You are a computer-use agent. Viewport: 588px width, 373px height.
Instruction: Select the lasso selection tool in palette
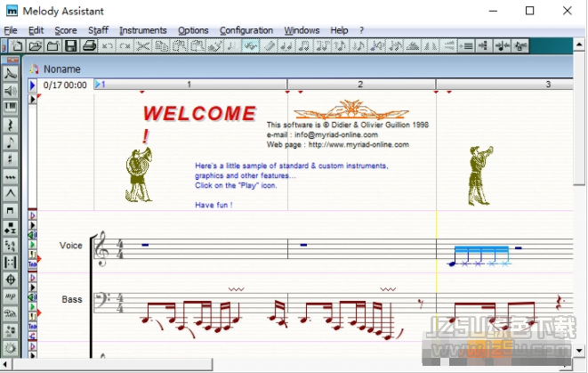tap(11, 74)
